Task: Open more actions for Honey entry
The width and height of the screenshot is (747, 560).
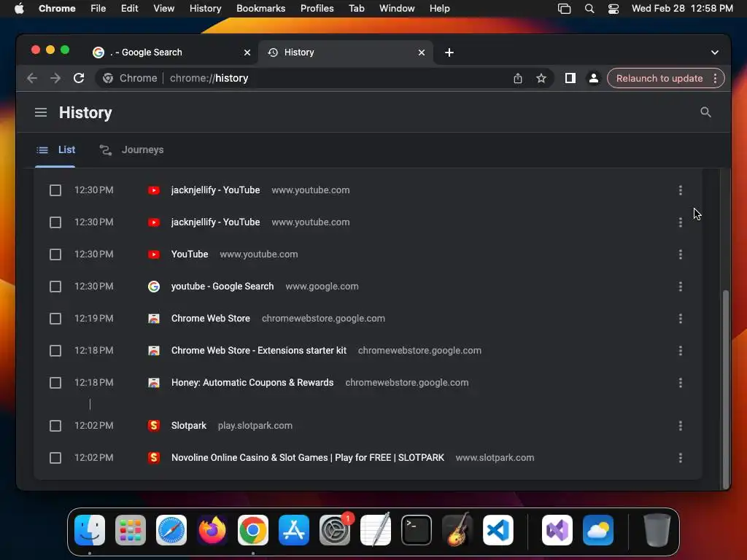Action: point(681,383)
